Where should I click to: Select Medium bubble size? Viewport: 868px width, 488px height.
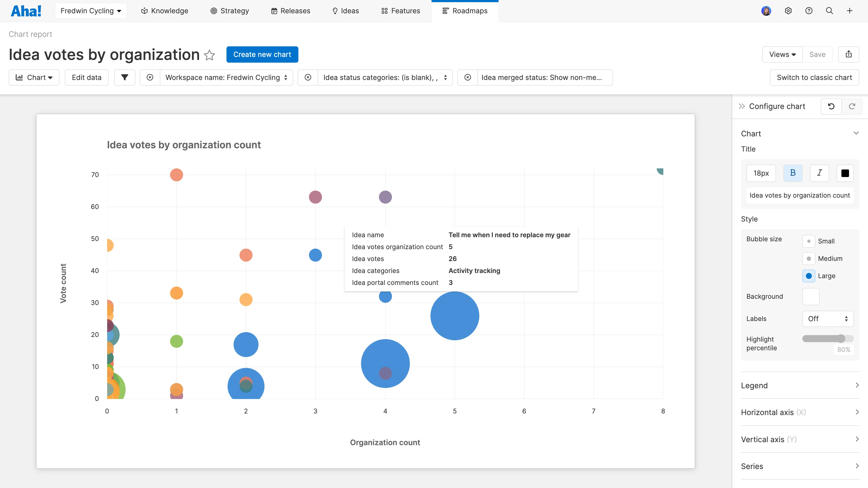coord(809,259)
